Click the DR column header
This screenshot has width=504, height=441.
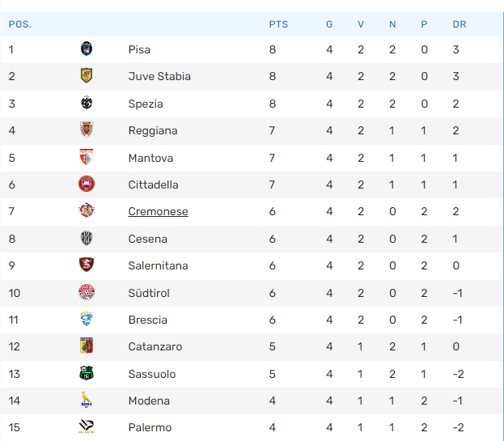point(460,24)
